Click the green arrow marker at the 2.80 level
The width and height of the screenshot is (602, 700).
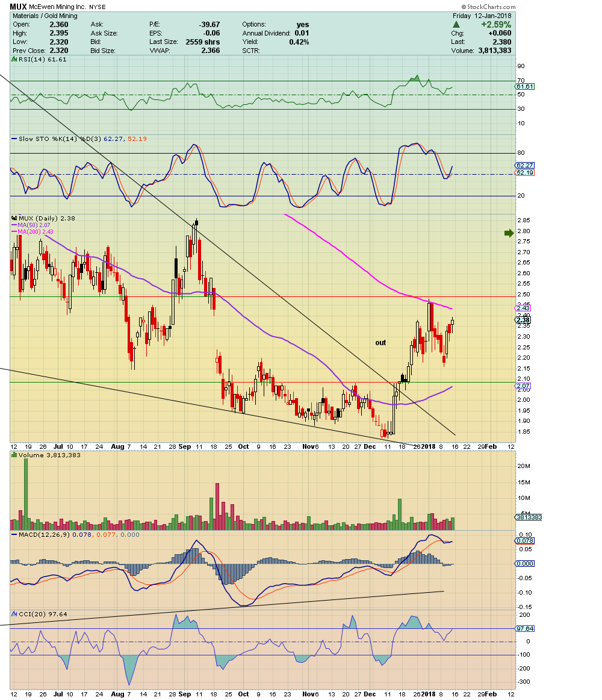tap(509, 233)
